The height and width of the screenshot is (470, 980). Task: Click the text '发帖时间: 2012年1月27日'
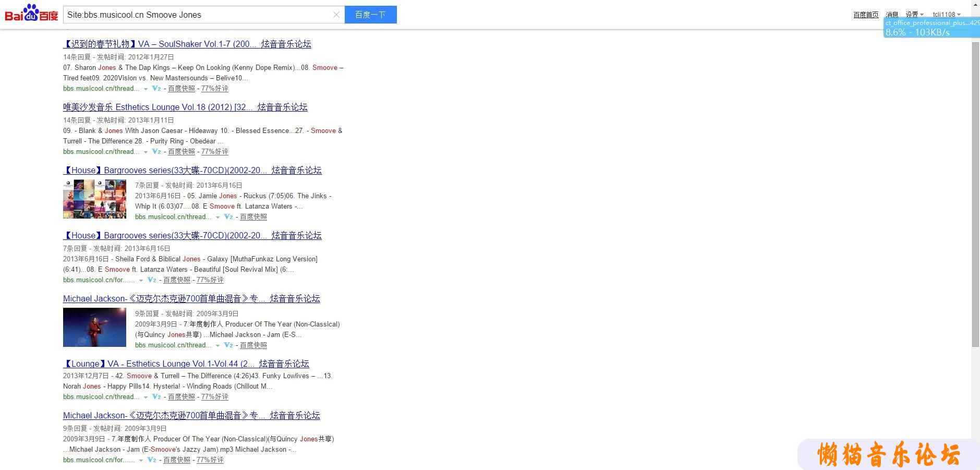click(x=136, y=57)
